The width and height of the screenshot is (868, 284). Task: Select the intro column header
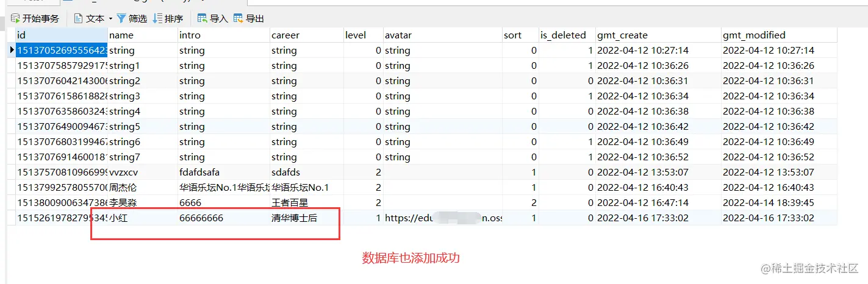point(223,35)
